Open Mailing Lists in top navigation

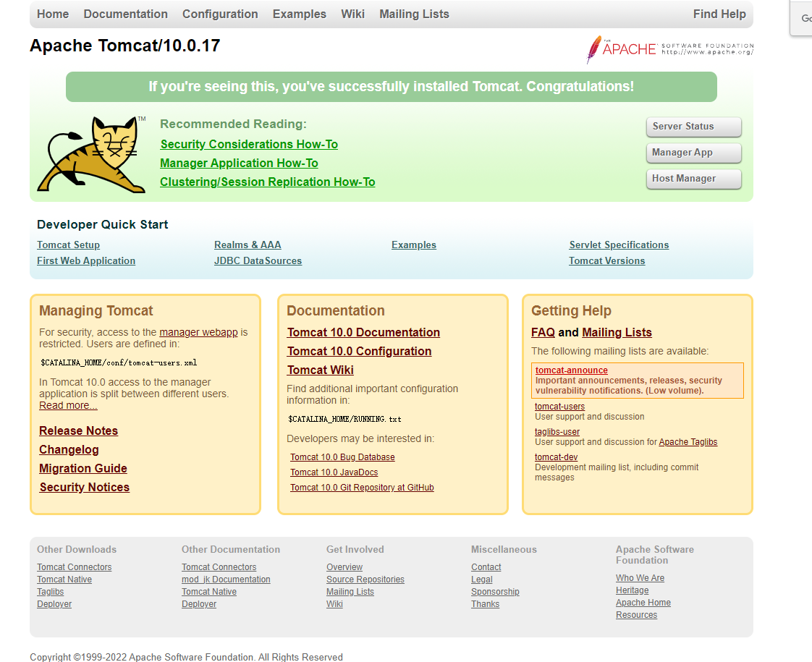pos(414,14)
